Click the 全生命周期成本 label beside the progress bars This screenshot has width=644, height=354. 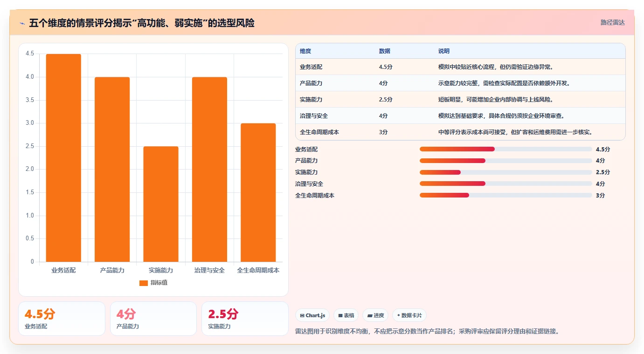[315, 196]
